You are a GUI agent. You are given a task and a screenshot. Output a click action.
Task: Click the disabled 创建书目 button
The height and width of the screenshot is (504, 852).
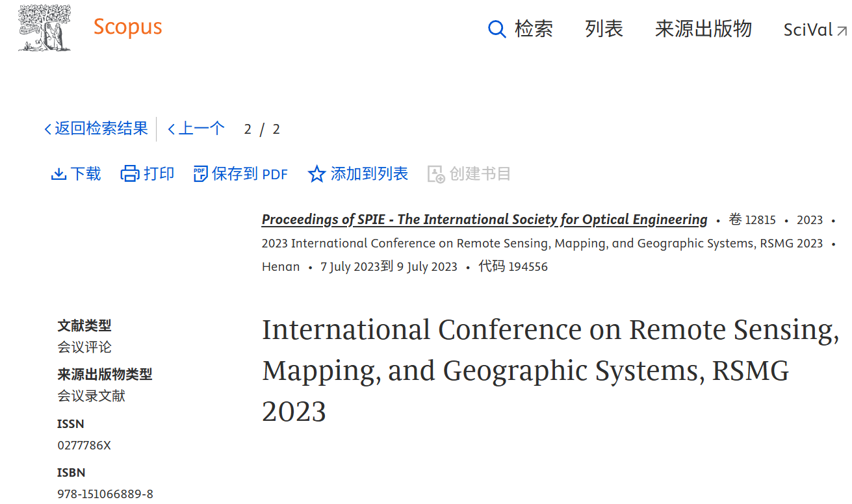pos(469,174)
